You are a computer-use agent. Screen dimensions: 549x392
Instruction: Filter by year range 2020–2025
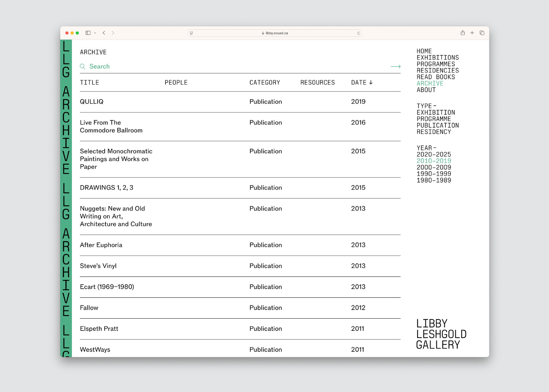point(434,154)
